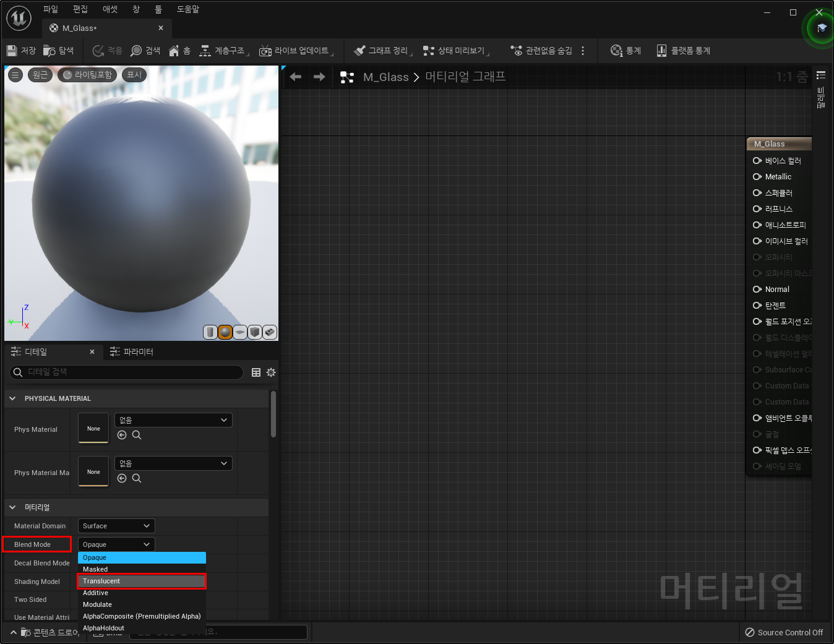Click the 탐색 browse-to-asset icon
The image size is (834, 644).
click(x=59, y=51)
